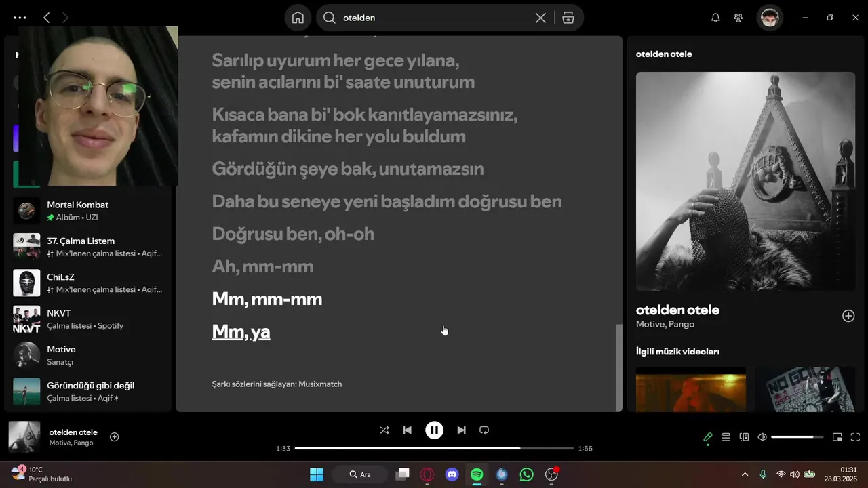
Task: Add otelden otele via sidebar plus icon
Action: (x=848, y=316)
